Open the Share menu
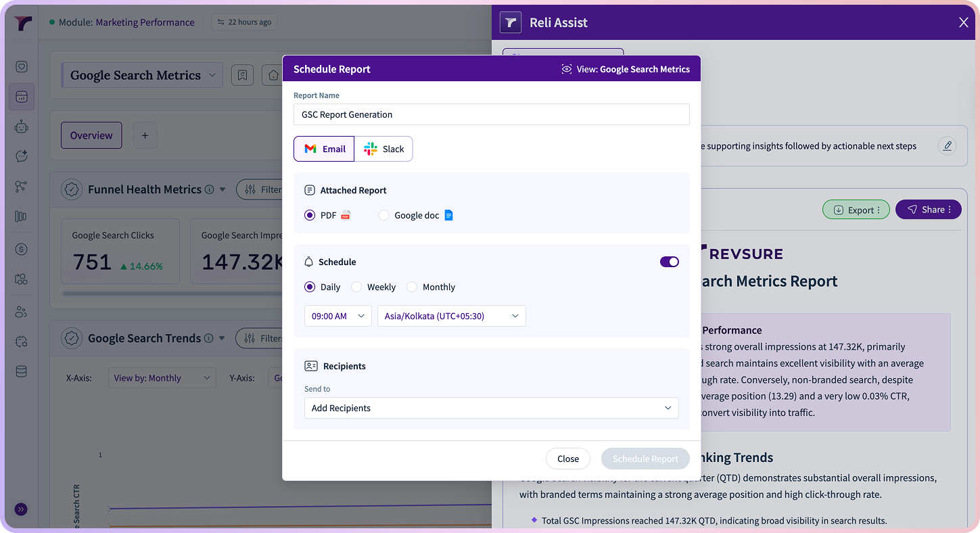The width and height of the screenshot is (980, 533). click(x=929, y=210)
